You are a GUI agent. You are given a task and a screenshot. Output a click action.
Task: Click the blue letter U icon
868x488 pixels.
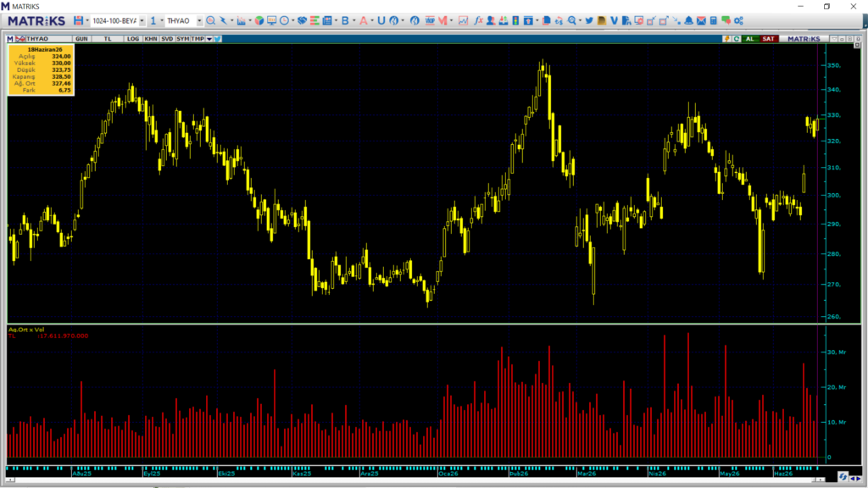381,20
